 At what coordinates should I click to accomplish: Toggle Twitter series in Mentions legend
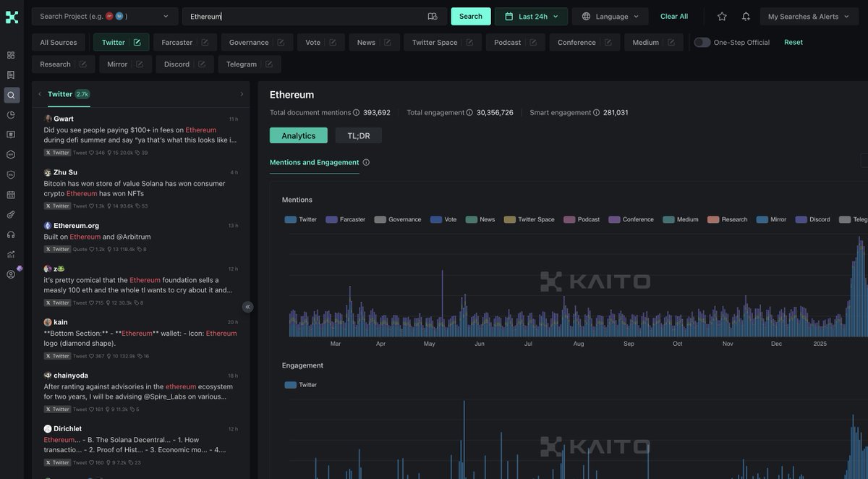pyautogui.click(x=300, y=219)
